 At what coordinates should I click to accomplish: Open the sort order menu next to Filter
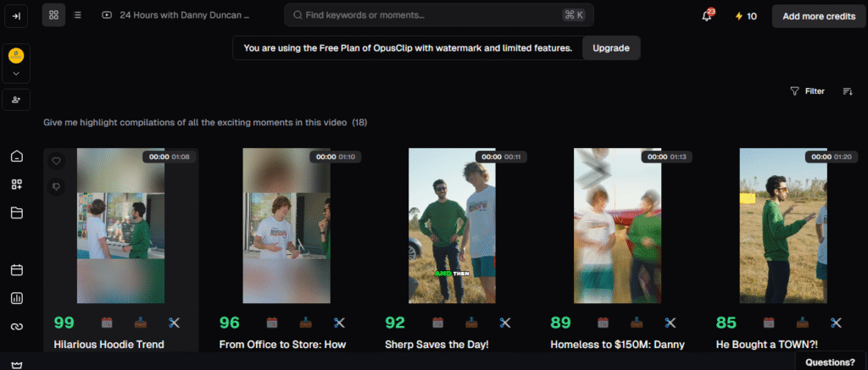click(x=847, y=91)
